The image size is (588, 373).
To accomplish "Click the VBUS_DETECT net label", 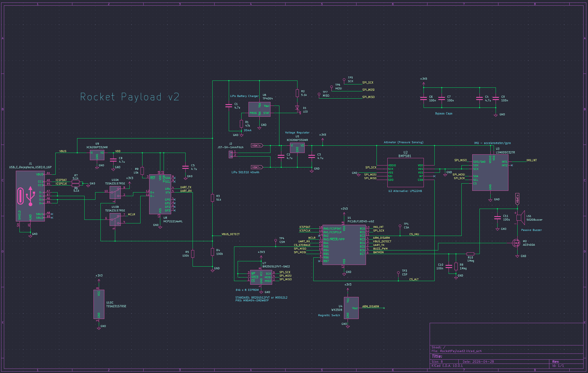I will pyautogui.click(x=230, y=234).
